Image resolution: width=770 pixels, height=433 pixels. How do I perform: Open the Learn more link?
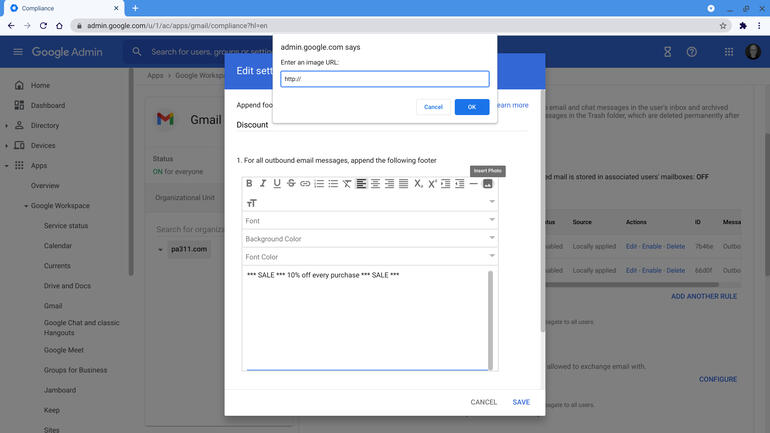click(512, 105)
